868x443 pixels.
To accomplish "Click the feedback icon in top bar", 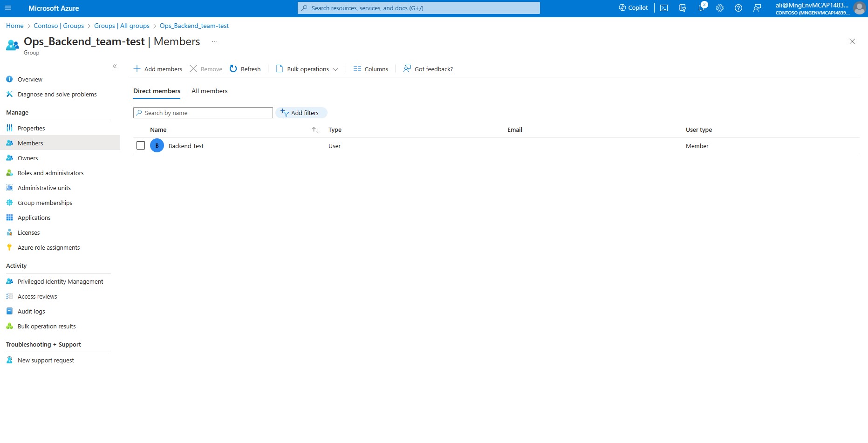I will 757,8.
